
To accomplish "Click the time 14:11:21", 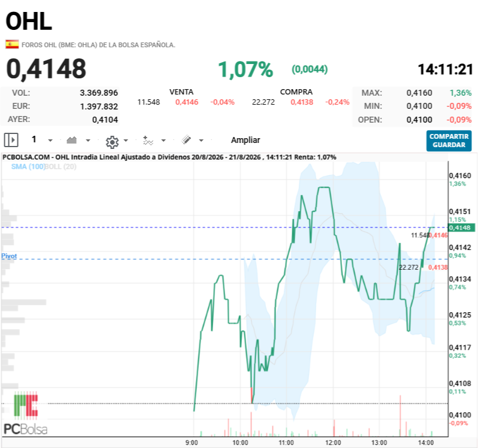I will [x=445, y=69].
